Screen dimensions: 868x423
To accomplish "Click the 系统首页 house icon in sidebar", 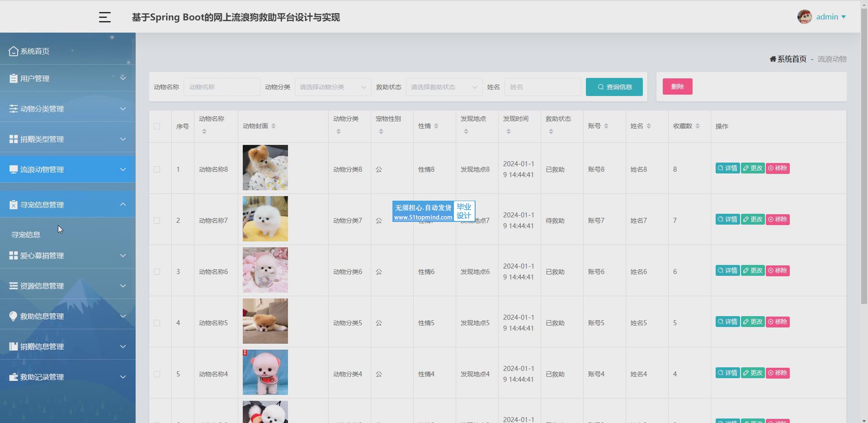I will [x=14, y=51].
